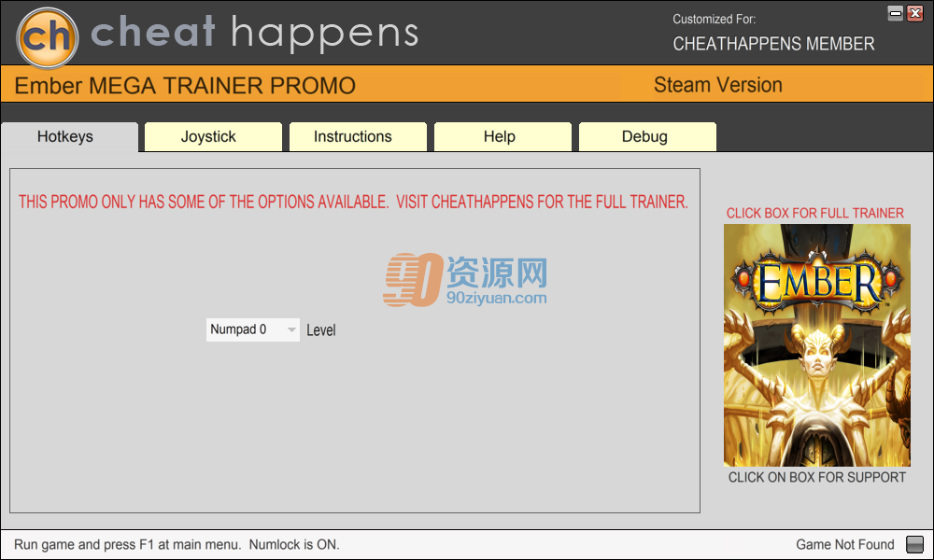Switch to the Debug tab
This screenshot has height=560, width=934.
pos(647,137)
